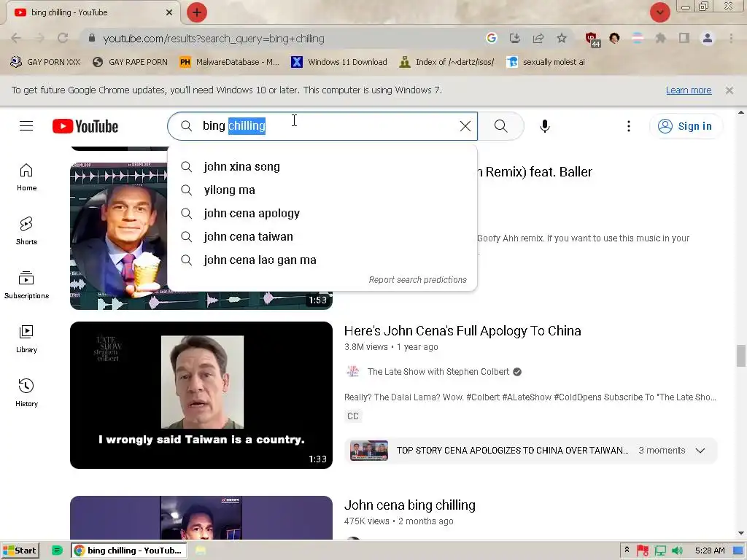Click the share page icon
747x560 pixels.
coord(538,38)
